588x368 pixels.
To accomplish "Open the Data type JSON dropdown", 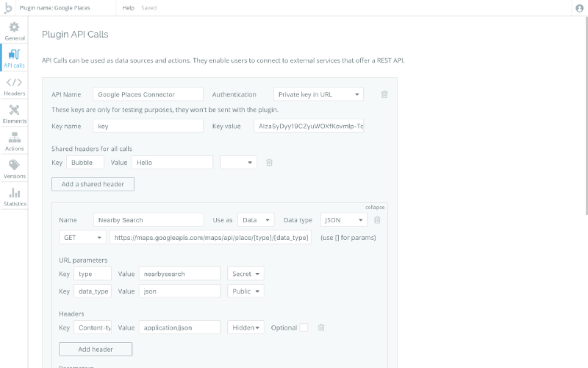I will [x=344, y=219].
